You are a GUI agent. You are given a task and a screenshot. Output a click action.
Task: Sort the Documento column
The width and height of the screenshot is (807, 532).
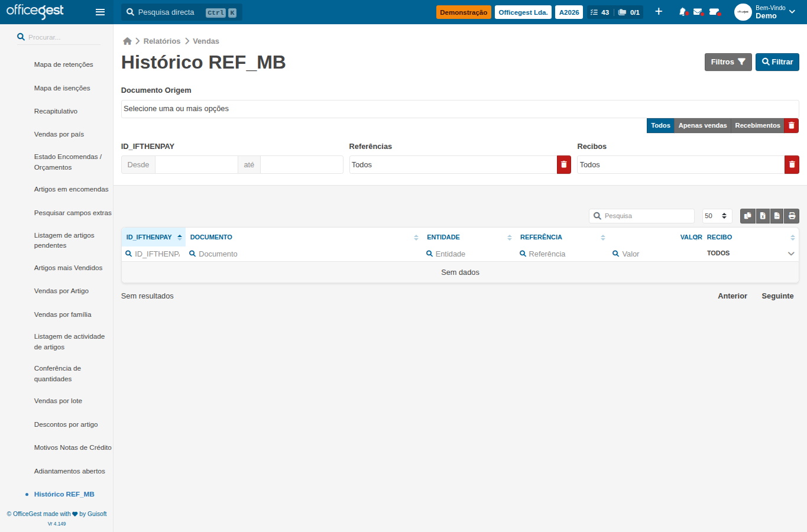[416, 238]
